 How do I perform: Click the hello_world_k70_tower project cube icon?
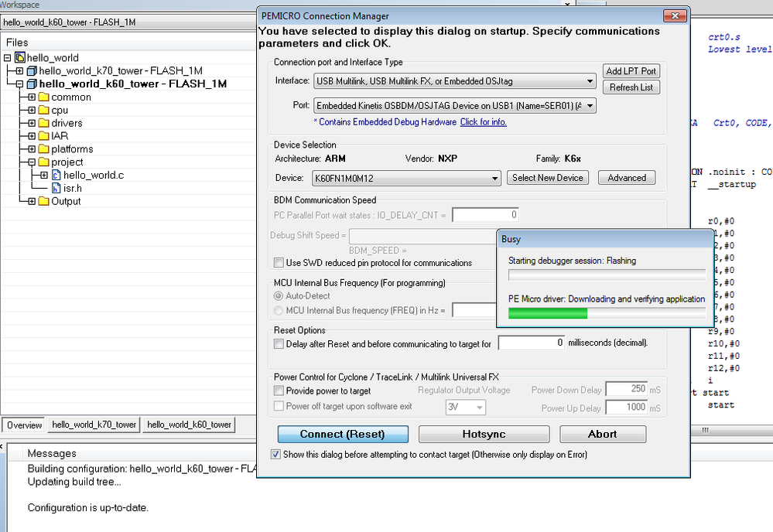coord(32,71)
